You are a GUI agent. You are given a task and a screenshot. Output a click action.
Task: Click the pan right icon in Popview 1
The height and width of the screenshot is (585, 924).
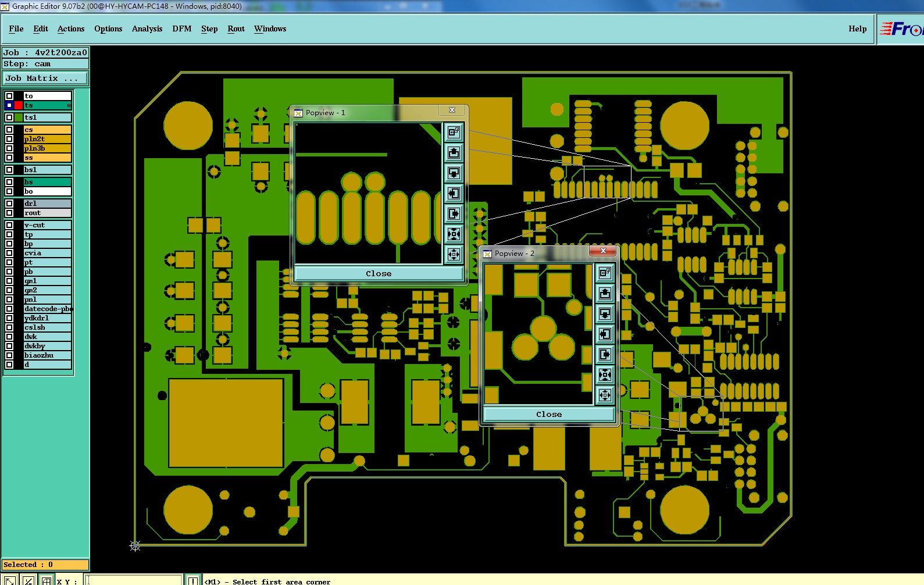coord(454,213)
